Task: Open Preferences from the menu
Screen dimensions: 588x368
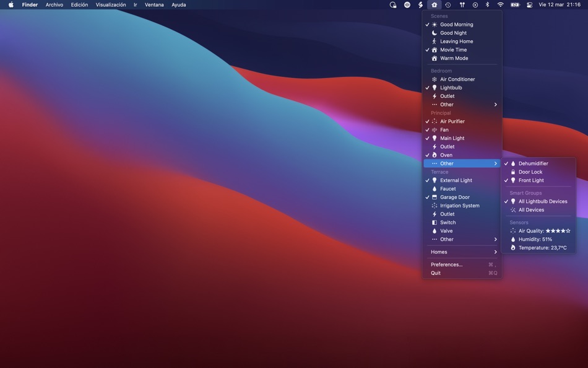Action: (x=462, y=265)
